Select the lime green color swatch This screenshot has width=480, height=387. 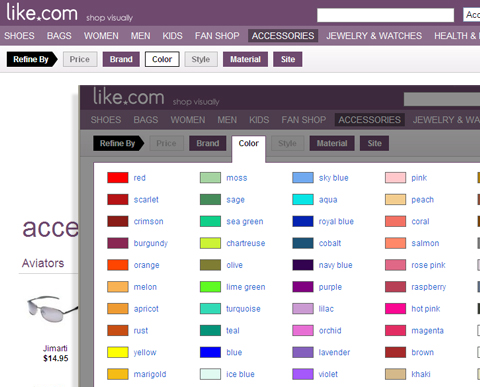[x=210, y=287]
